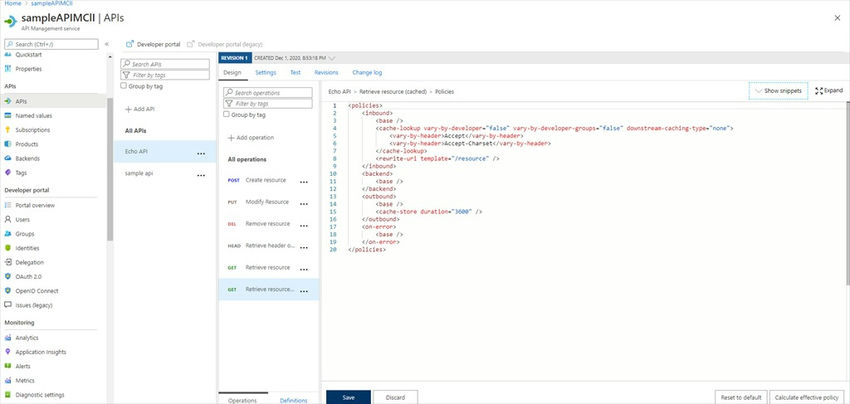Open Diagnostic settings
Image resolution: width=850 pixels, height=404 pixels.
[40, 395]
